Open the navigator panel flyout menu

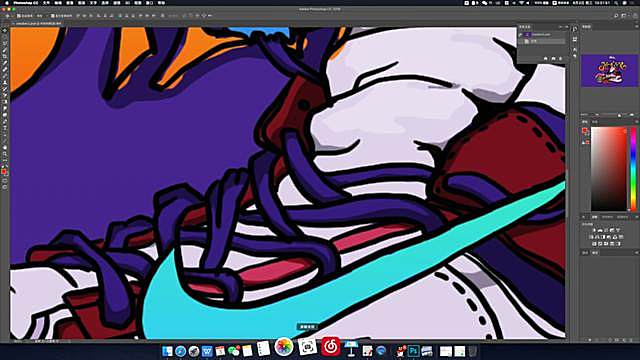[636, 27]
